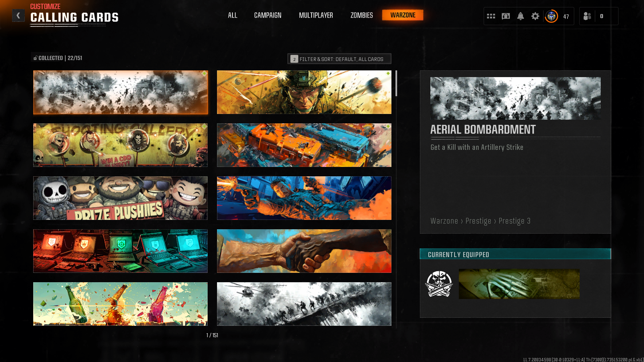Click the filter key icon labeled 2
Viewport: 644px width, 362px height.
[x=294, y=59]
